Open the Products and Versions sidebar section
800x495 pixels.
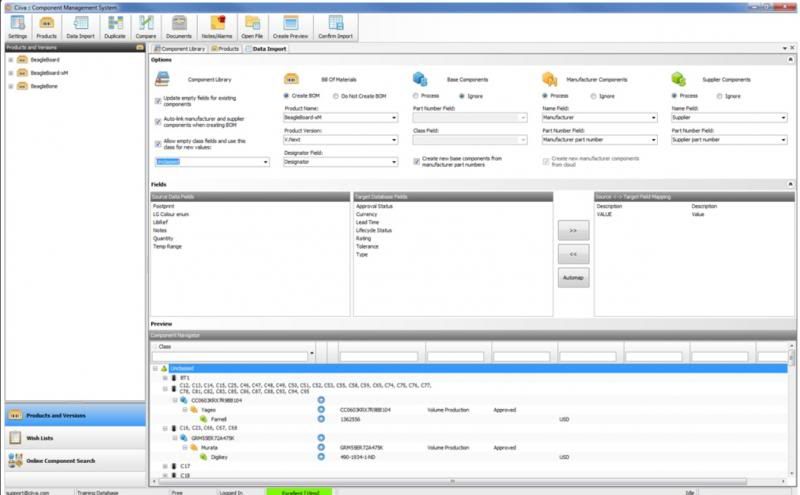tap(75, 415)
